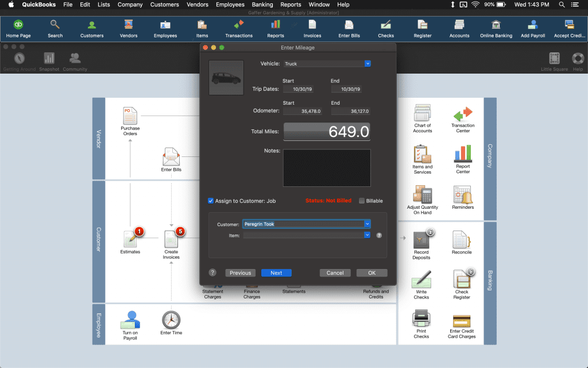Open Enter Credit Card Charges
The height and width of the screenshot is (368, 588).
[462, 327]
